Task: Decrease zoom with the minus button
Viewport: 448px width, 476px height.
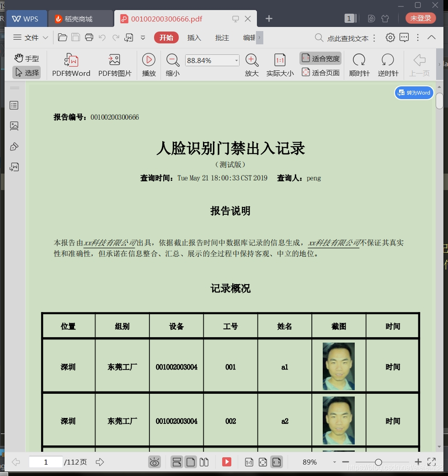Action: tap(345, 462)
